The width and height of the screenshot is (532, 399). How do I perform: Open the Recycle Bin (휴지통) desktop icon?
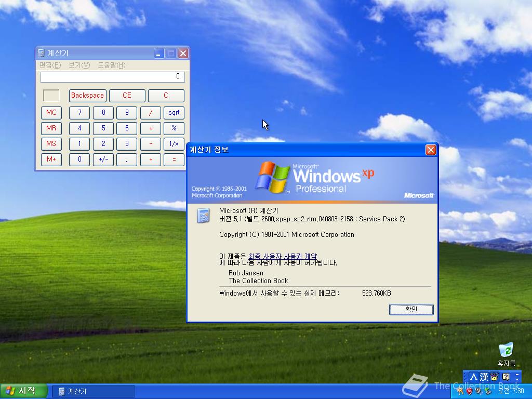(x=506, y=354)
